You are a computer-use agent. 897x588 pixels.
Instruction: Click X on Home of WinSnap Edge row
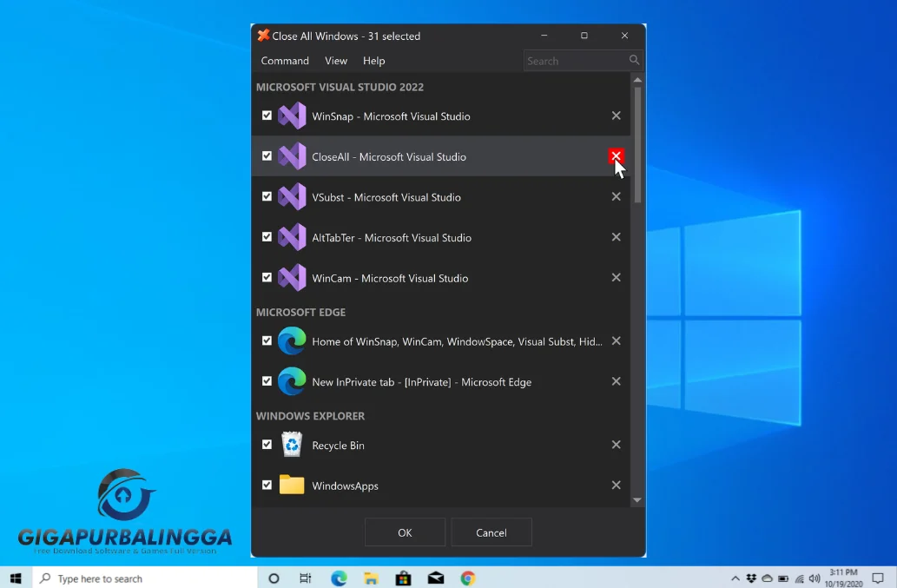coord(617,341)
